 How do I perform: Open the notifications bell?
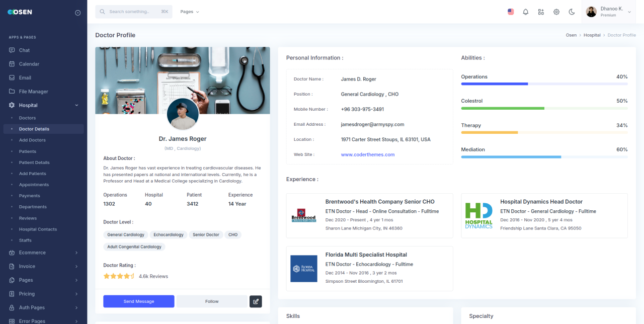pos(526,12)
